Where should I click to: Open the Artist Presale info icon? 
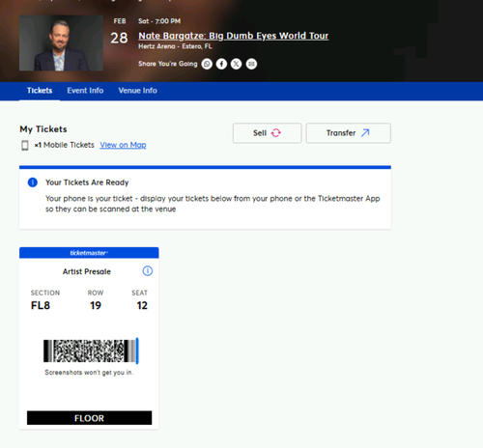[148, 271]
